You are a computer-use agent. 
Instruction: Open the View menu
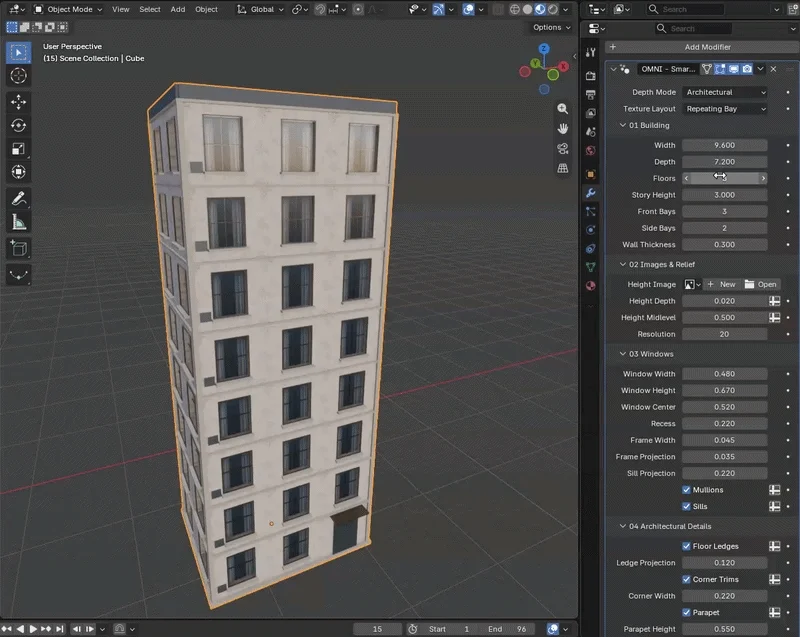tap(120, 9)
